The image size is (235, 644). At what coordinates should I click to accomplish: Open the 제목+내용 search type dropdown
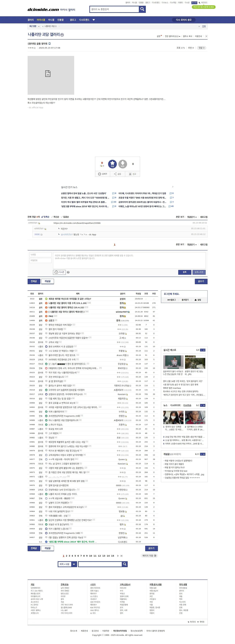(68, 564)
